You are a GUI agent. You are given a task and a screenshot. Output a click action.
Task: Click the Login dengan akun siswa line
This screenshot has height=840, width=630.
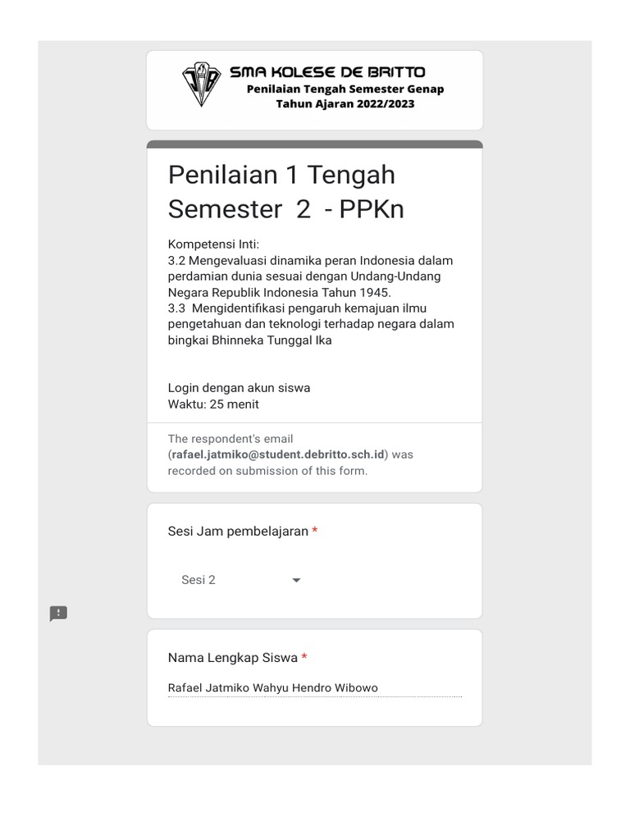[x=239, y=388]
